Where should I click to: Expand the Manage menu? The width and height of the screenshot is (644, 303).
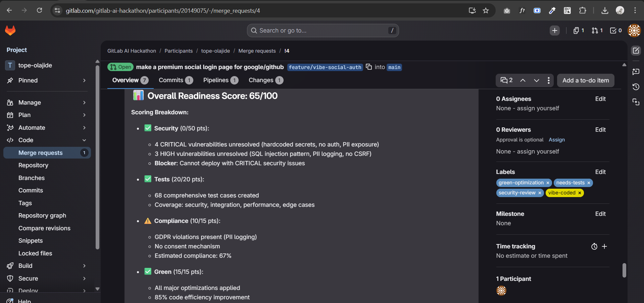tap(47, 103)
